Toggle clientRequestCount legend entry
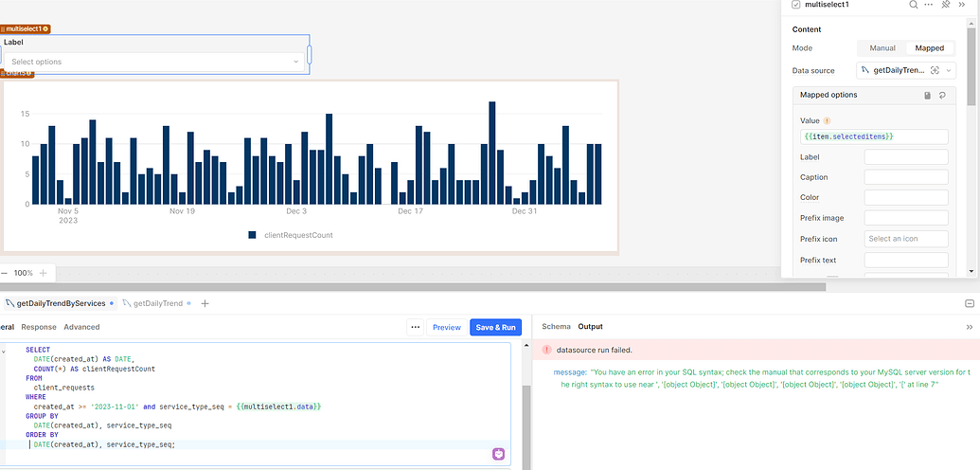The height and width of the screenshot is (470, 980). [x=291, y=235]
